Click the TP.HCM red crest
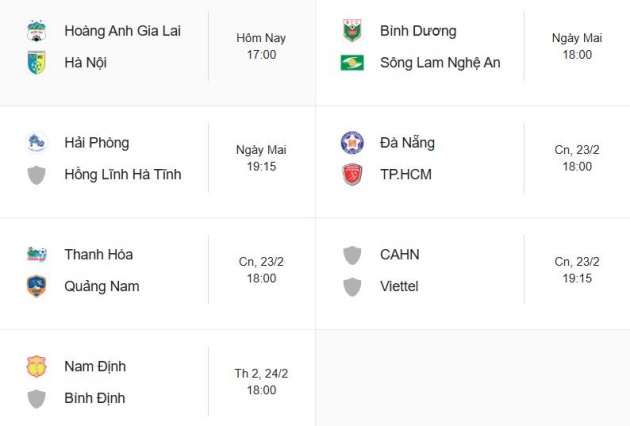This screenshot has width=630, height=426. [x=352, y=175]
